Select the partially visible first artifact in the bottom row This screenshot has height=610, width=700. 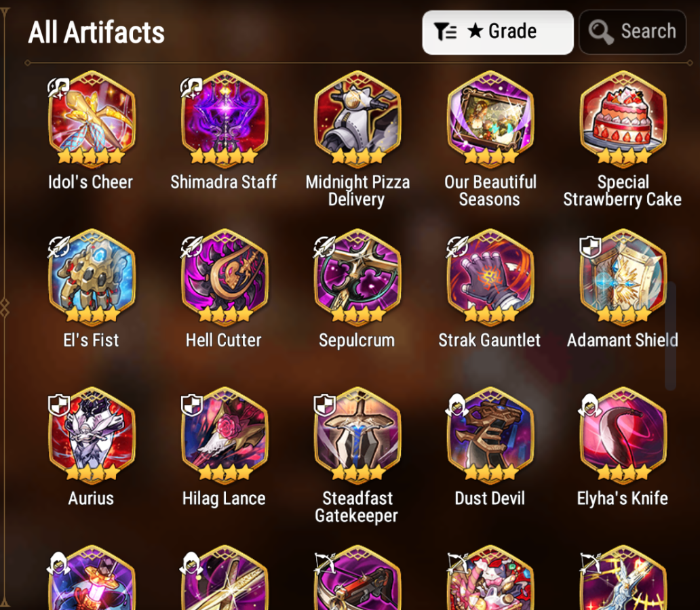point(92,577)
